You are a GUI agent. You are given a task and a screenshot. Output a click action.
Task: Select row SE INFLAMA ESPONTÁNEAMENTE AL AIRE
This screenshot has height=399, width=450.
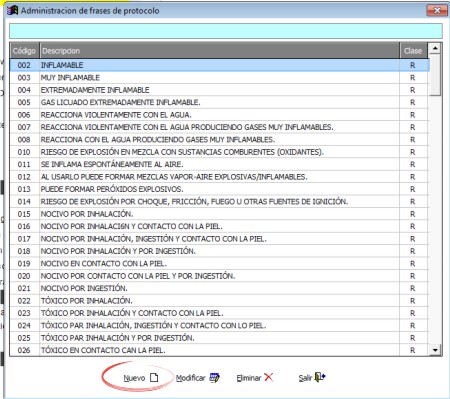[x=219, y=164]
